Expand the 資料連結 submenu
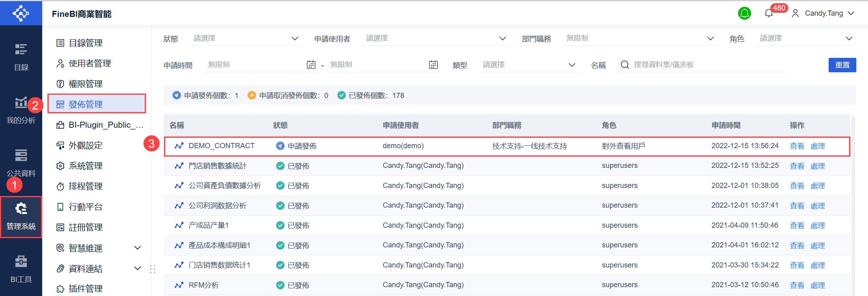 137,268
